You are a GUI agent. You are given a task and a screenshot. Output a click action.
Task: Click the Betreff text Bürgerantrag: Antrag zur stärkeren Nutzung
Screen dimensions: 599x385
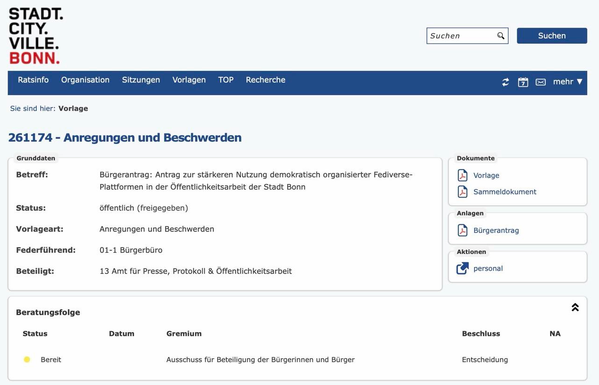[256, 181]
